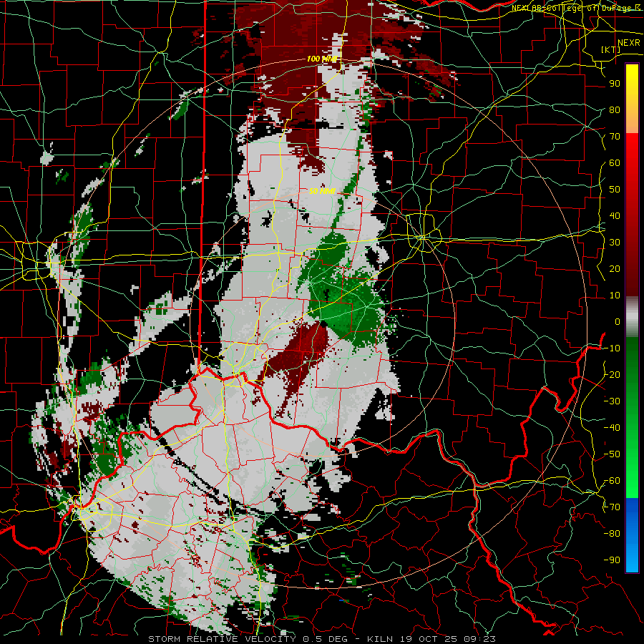Viewport: 644px width, 644px height.
Task: Click the positive 60 scale label
Action: click(x=615, y=163)
